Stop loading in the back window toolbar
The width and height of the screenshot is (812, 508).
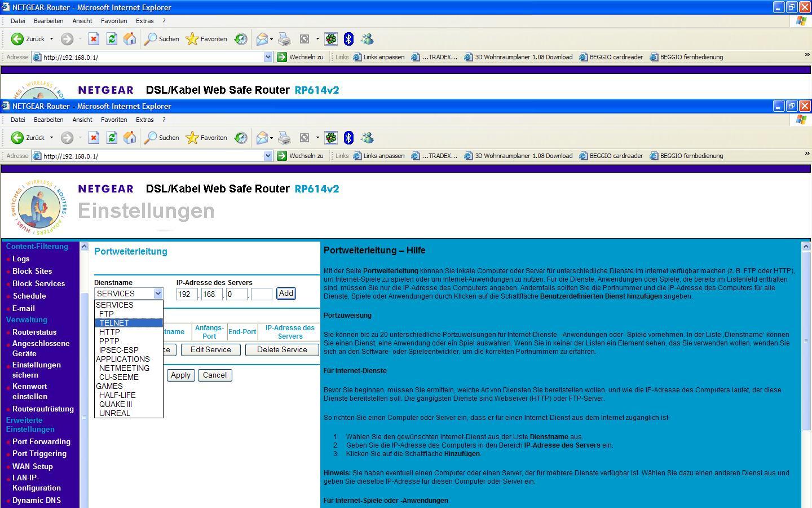click(x=94, y=39)
